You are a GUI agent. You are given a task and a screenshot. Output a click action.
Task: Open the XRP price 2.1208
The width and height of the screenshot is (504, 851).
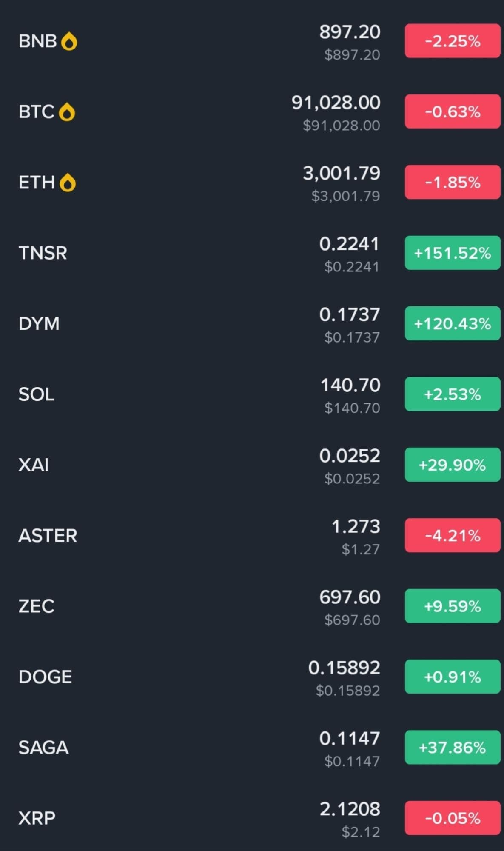[x=350, y=809]
